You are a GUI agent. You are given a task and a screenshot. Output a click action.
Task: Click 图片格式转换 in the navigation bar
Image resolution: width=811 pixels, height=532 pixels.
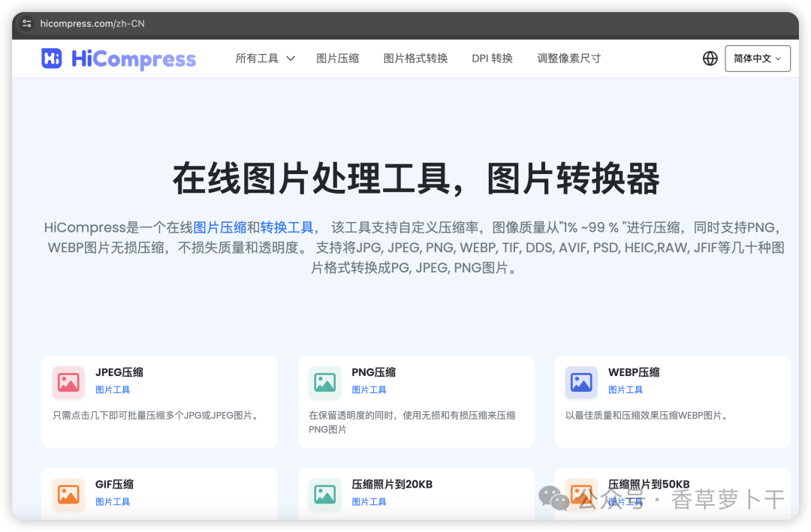[415, 58]
